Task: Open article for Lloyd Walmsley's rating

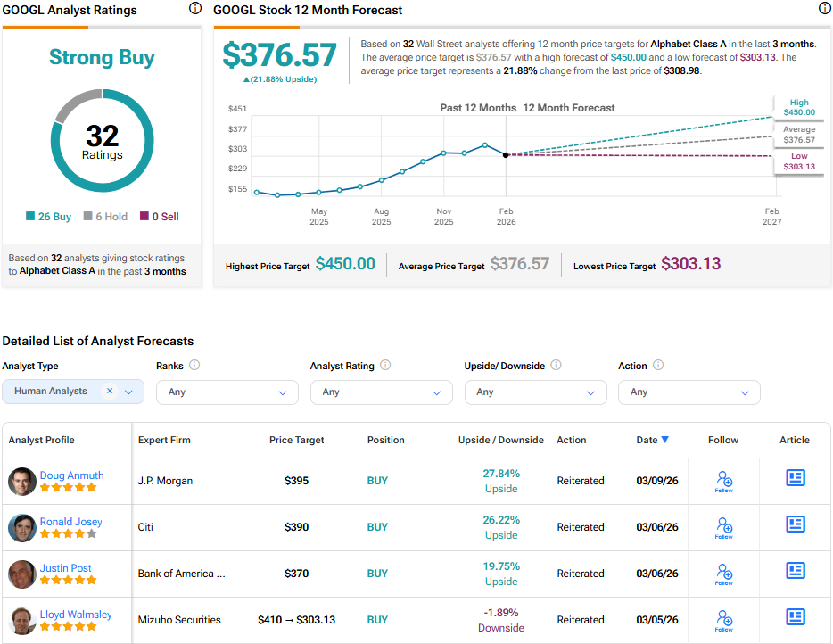Action: point(796,617)
